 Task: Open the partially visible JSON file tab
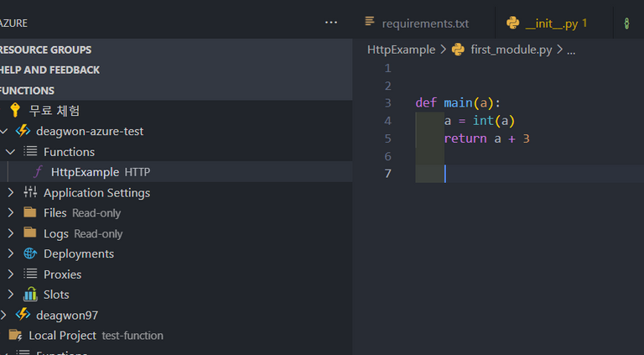628,23
